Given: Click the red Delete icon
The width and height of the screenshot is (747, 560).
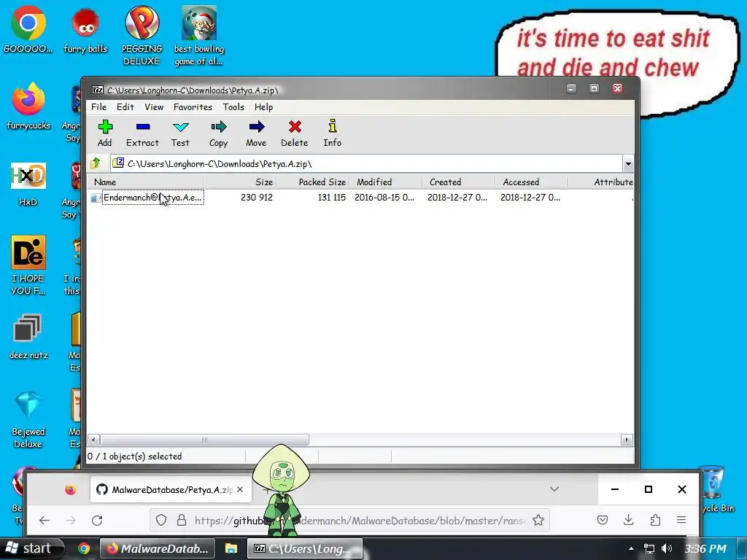Looking at the screenshot, I should tap(295, 127).
